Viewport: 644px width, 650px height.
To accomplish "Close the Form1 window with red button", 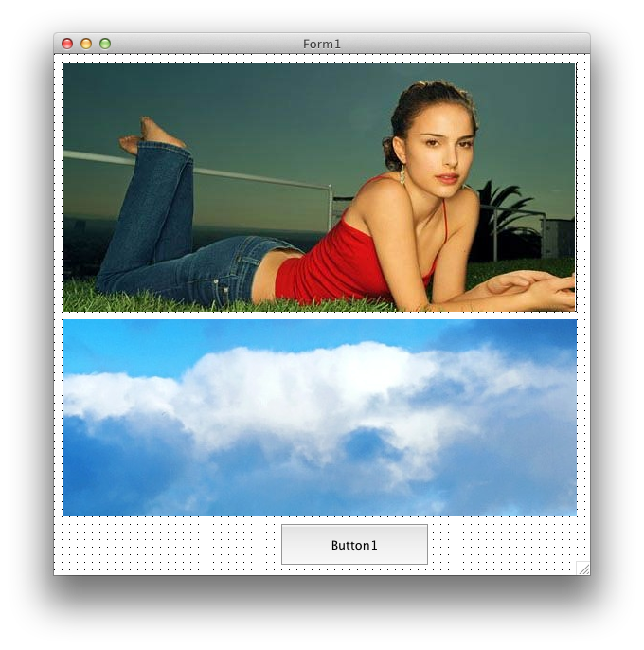I will coord(67,44).
